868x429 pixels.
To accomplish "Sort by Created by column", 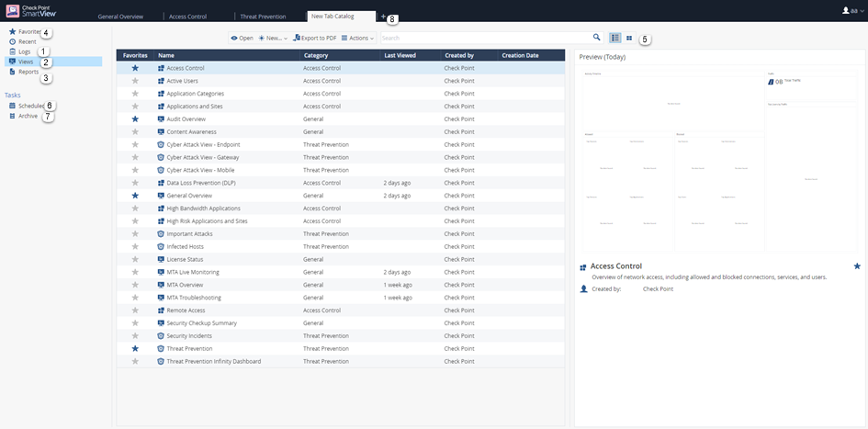I will [x=468, y=55].
